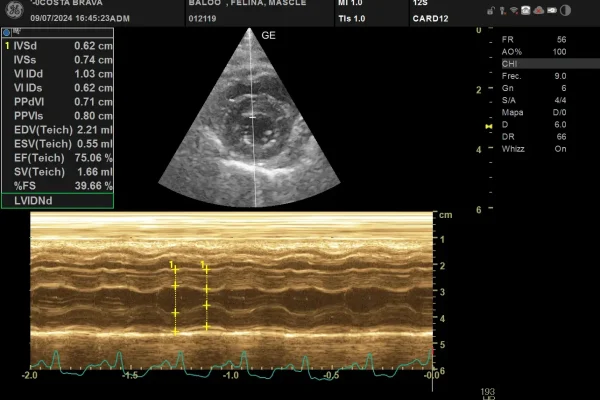Click the %FS 39.66 % measurement row

pos(62,185)
